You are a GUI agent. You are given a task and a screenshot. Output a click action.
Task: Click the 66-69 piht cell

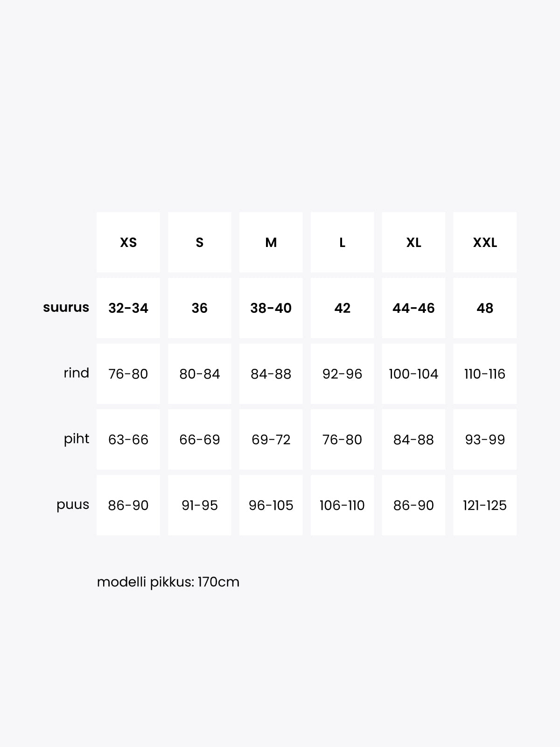tap(200, 440)
